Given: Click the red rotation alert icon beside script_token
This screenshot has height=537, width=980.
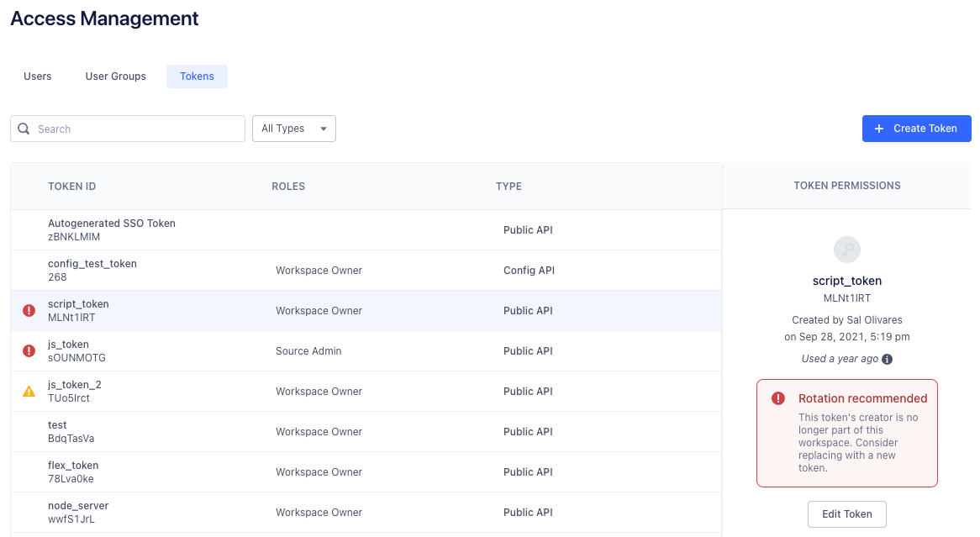Looking at the screenshot, I should click(28, 310).
